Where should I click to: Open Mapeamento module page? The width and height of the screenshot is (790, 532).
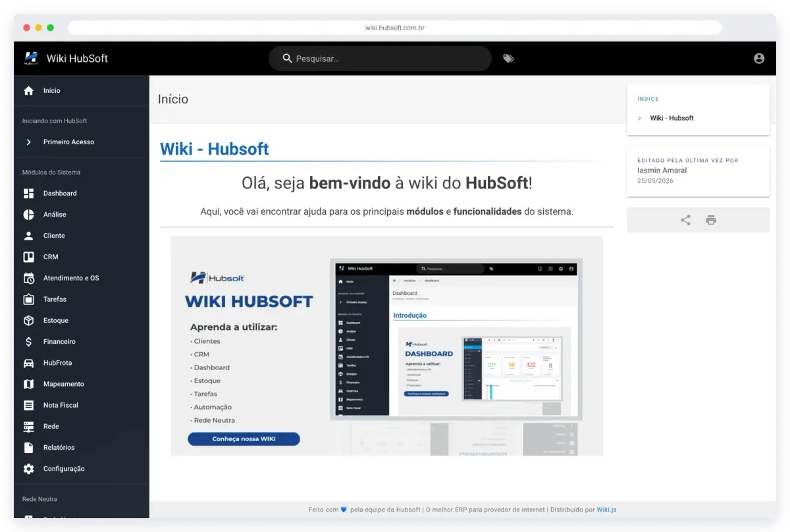82,384
